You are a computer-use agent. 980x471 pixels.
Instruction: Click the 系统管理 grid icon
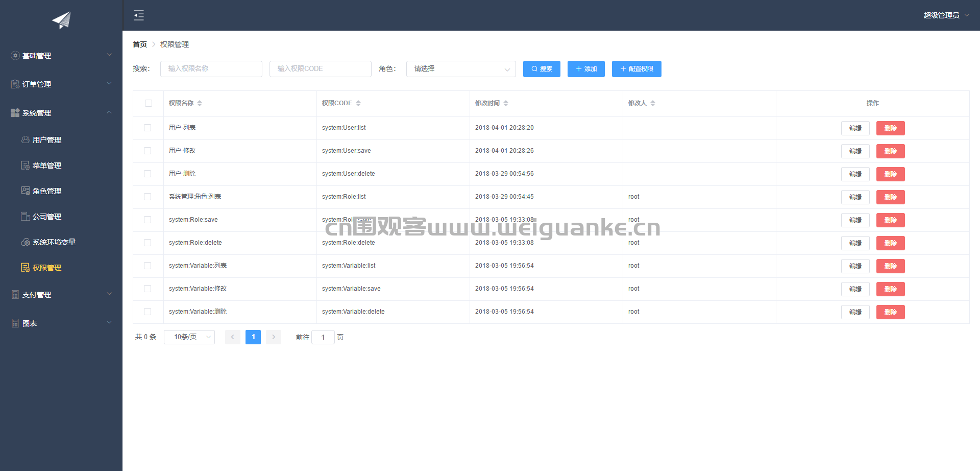pos(15,113)
